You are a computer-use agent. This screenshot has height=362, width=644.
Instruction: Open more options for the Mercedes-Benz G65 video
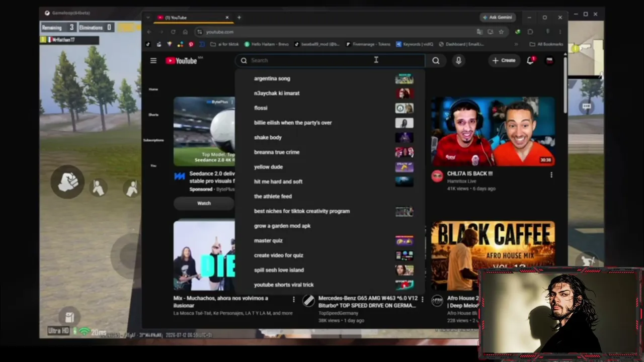pos(422,300)
